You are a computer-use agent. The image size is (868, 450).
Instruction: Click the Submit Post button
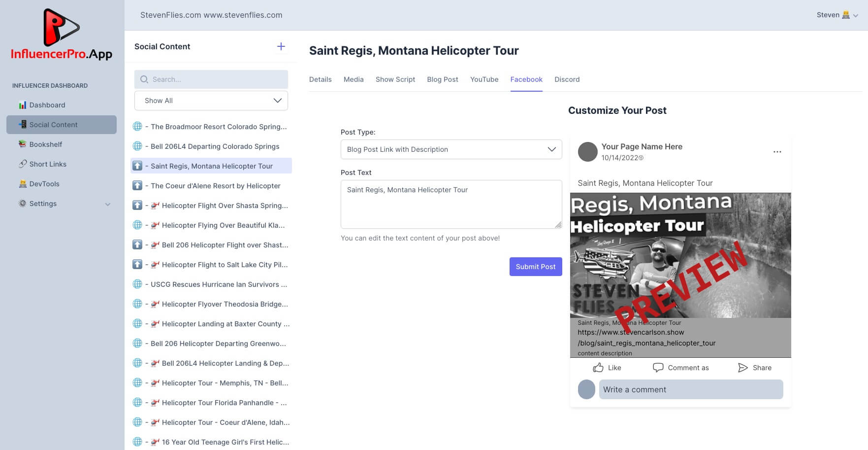536,267
